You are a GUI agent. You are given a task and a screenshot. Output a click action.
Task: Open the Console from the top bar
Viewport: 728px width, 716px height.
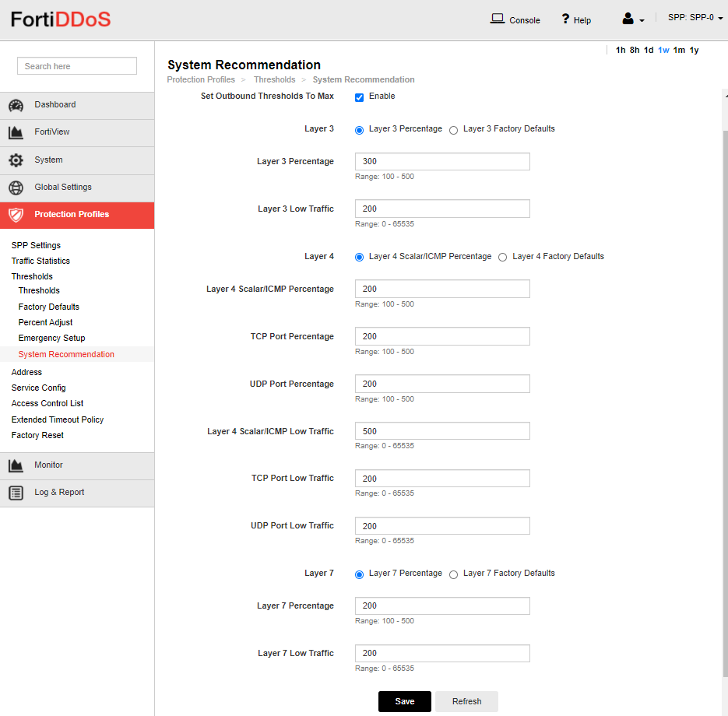click(x=514, y=19)
